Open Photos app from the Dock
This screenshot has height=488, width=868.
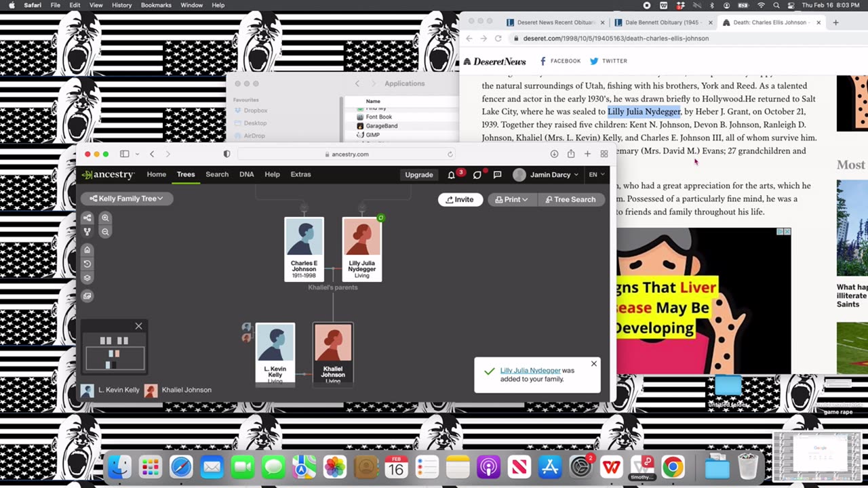click(334, 467)
